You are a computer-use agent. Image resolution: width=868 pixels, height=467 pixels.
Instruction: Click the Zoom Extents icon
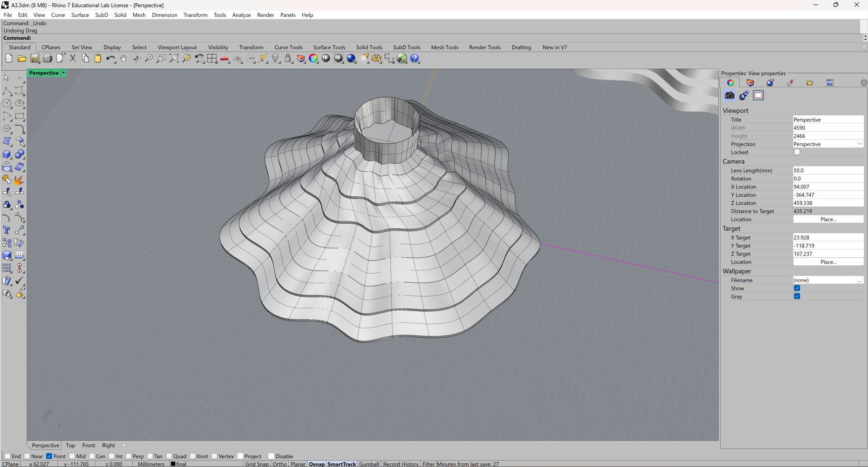[174, 58]
